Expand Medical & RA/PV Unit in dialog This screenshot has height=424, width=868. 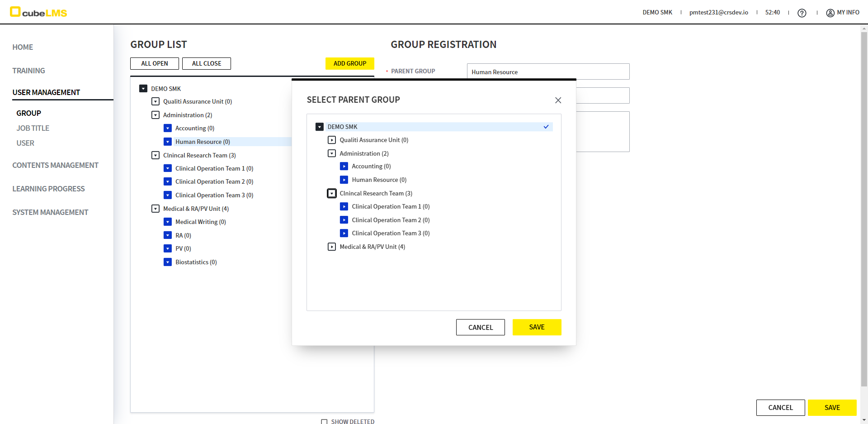click(x=332, y=247)
